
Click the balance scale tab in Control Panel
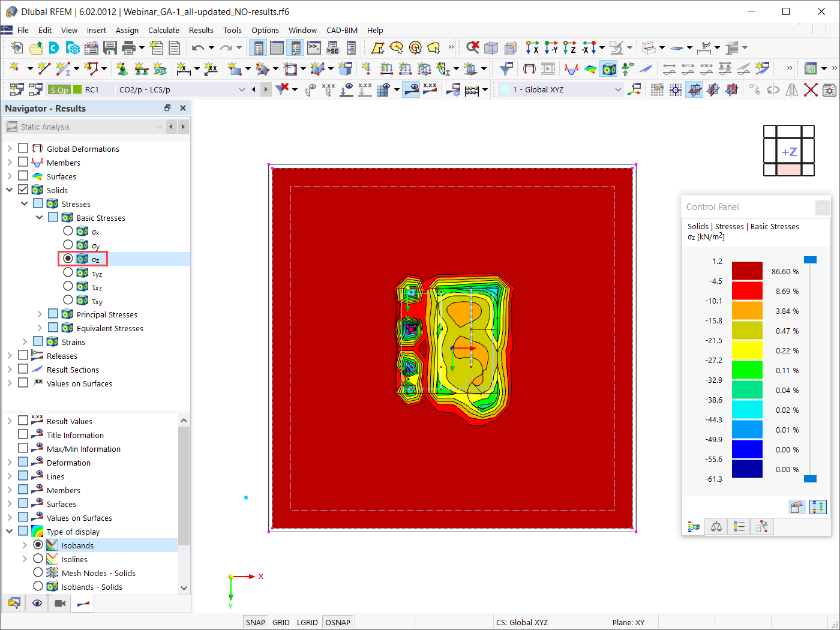coord(716,527)
